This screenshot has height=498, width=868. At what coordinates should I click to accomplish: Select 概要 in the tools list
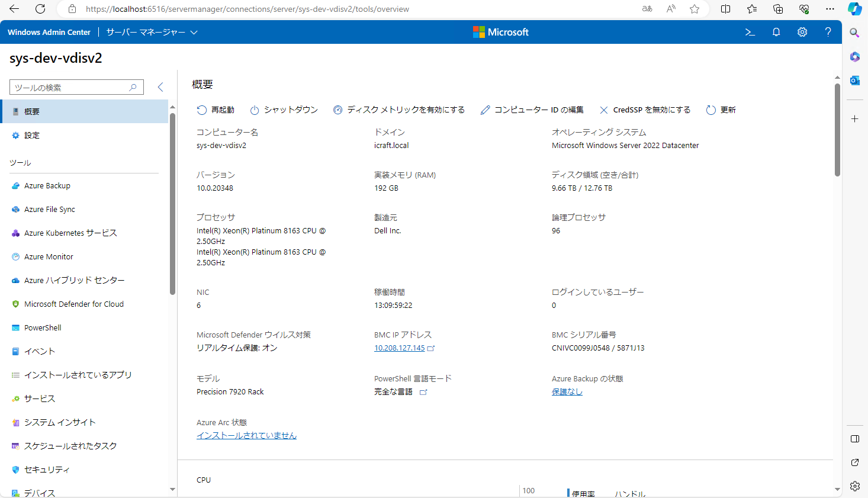point(84,111)
